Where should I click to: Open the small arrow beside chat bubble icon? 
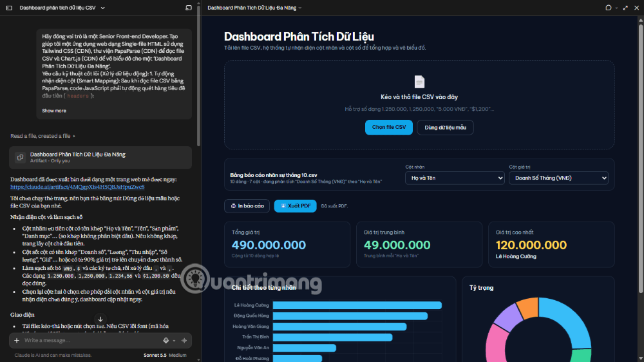(616, 8)
